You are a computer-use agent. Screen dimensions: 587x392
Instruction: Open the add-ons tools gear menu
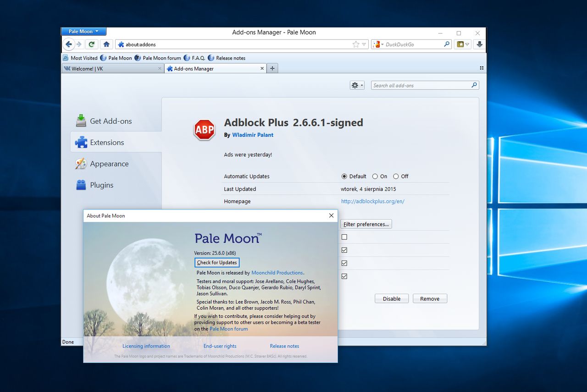[x=357, y=85]
